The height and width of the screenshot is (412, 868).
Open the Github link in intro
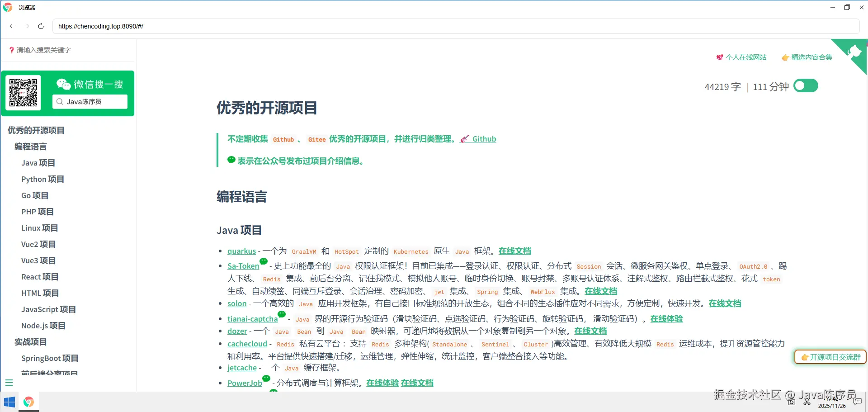tap(478, 139)
